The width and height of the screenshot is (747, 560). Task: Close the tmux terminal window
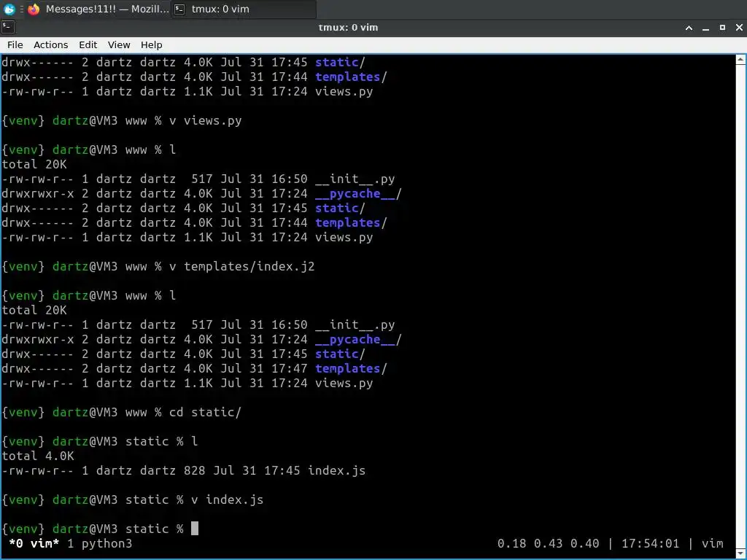[x=739, y=28]
